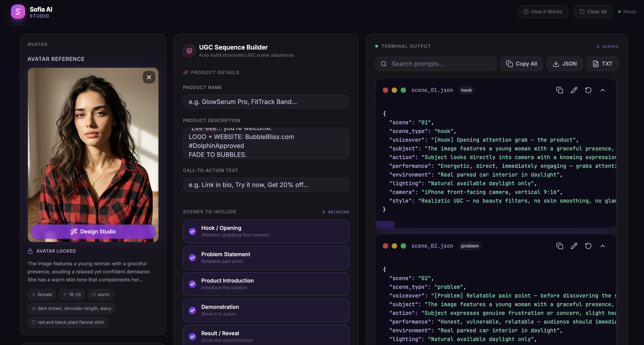The width and height of the screenshot is (644, 345).
Task: Click green dot on scene_01.json header
Action: point(403,90)
